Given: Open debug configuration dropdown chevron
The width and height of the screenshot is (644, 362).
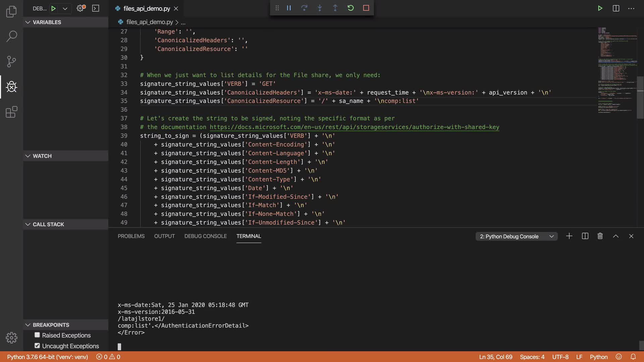Looking at the screenshot, I should click(65, 8).
